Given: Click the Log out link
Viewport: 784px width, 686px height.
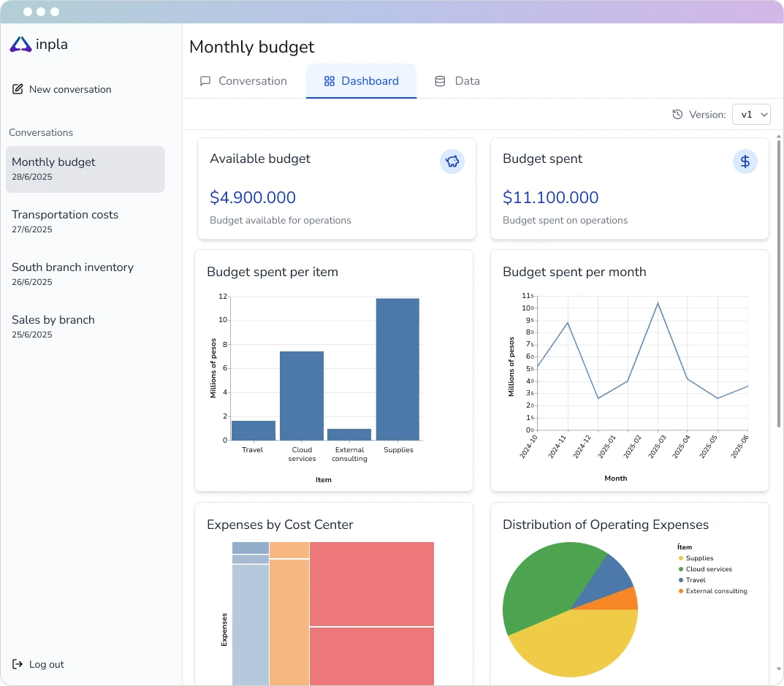Looking at the screenshot, I should coord(38,664).
